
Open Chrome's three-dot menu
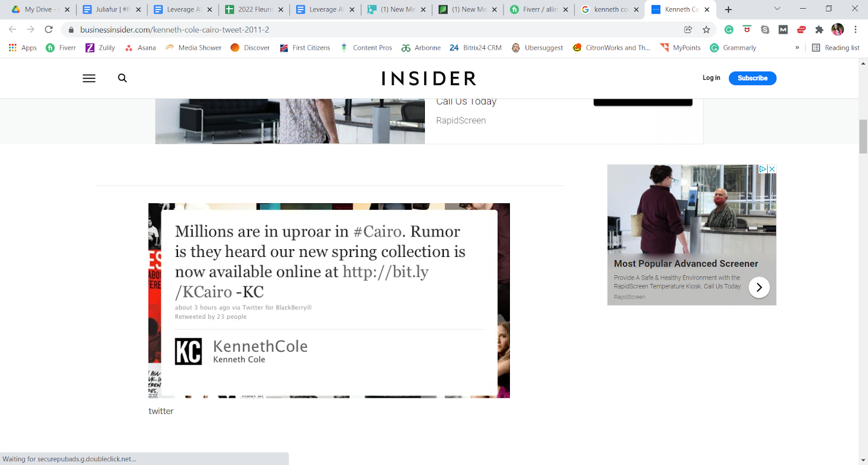pyautogui.click(x=856, y=30)
